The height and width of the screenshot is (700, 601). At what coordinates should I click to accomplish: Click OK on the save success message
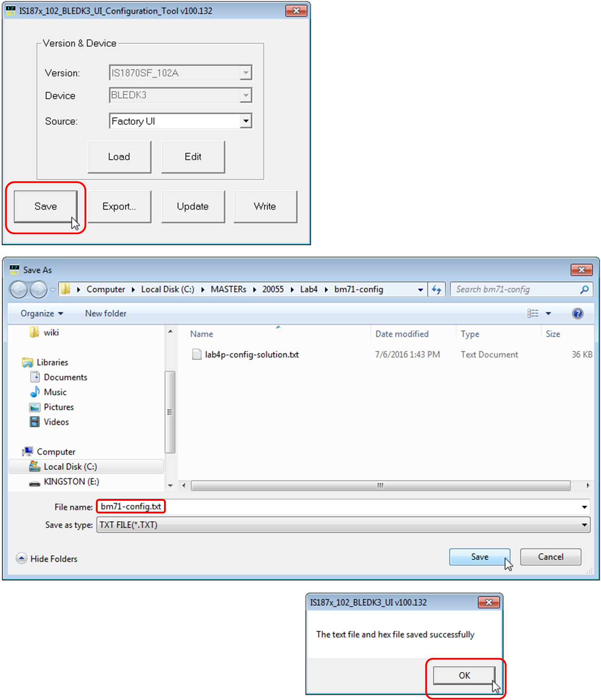(x=464, y=675)
